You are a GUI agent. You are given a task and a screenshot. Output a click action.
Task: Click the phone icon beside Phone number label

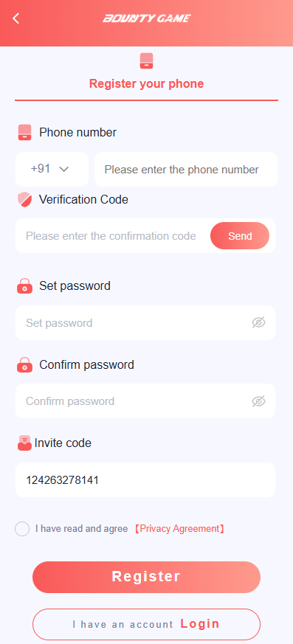[x=24, y=133]
